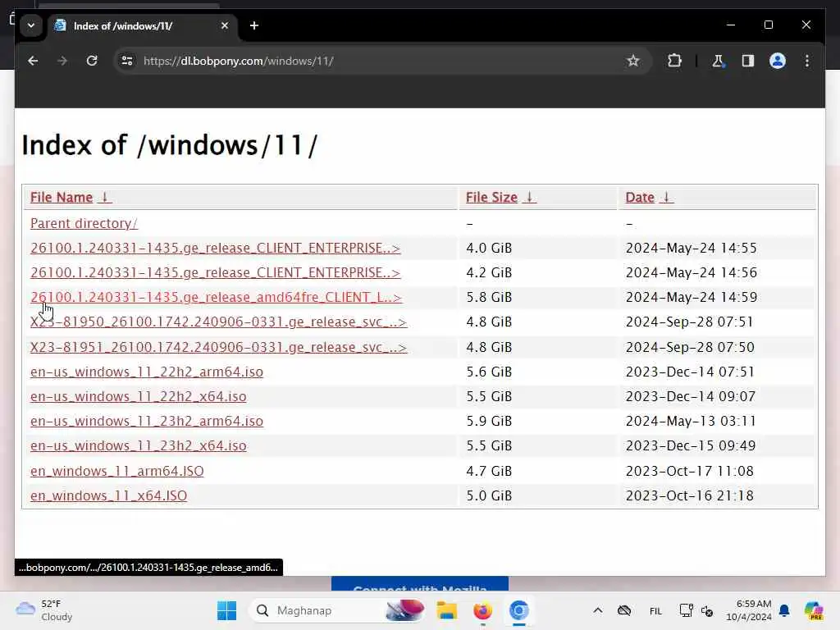Click the date 2024-May-24 14:59
This screenshot has width=840, height=630.
point(691,297)
